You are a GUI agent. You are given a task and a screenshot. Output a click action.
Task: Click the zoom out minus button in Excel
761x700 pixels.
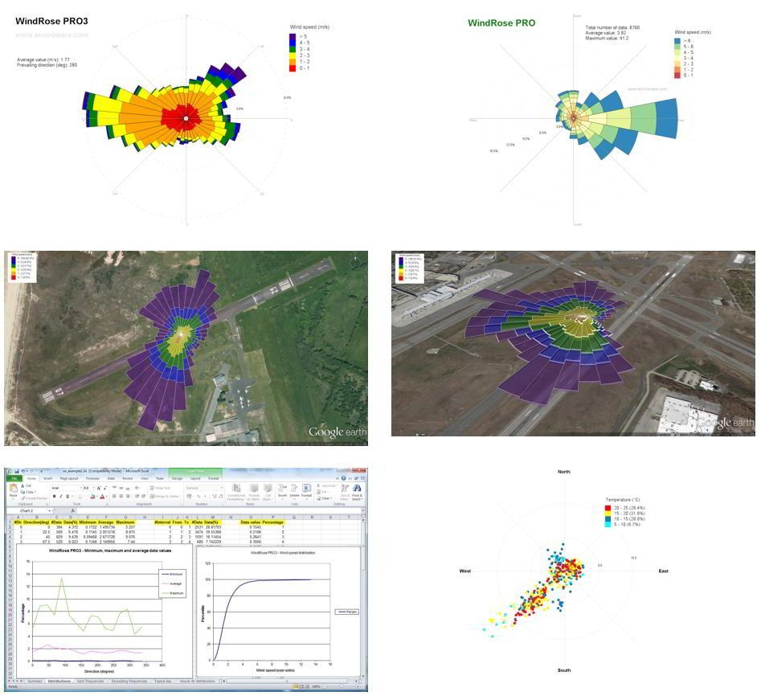coord(325,686)
